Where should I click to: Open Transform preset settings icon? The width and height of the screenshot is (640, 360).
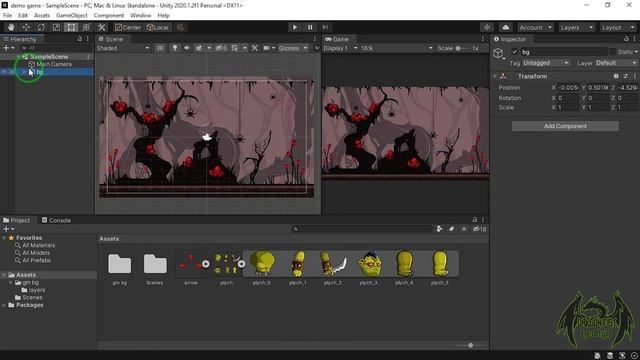coord(625,76)
